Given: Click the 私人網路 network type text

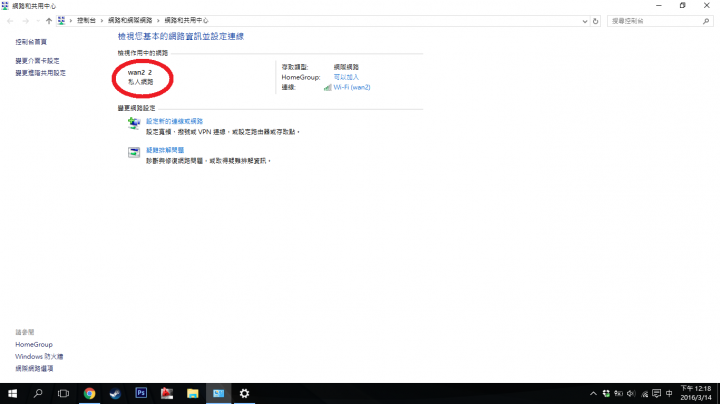Looking at the screenshot, I should [x=141, y=82].
